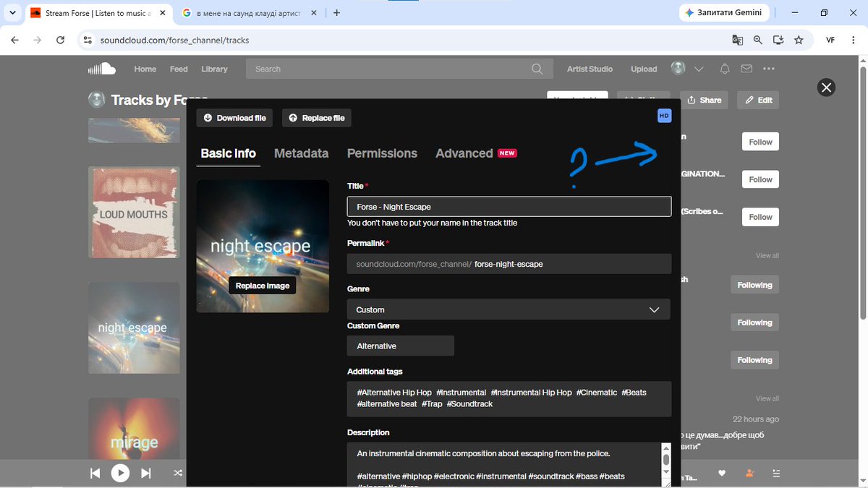Expand the profile dropdown chevron beside the avatar

[x=699, y=69]
